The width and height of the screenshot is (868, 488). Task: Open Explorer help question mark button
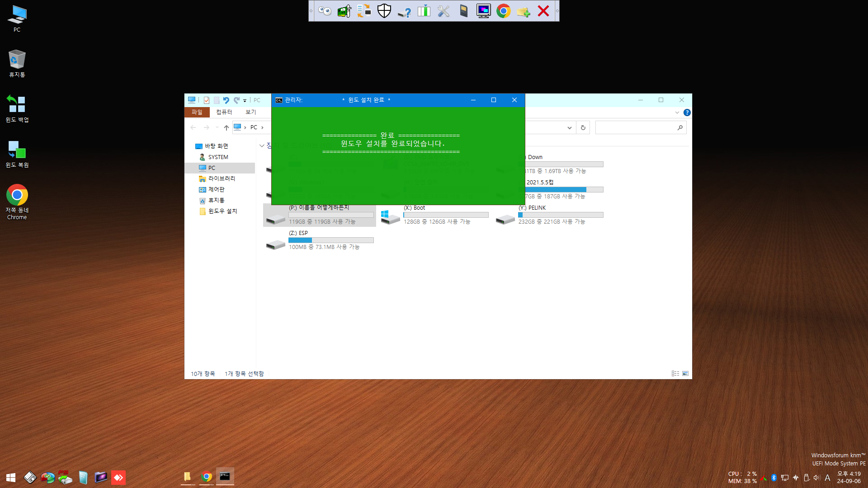[687, 113]
